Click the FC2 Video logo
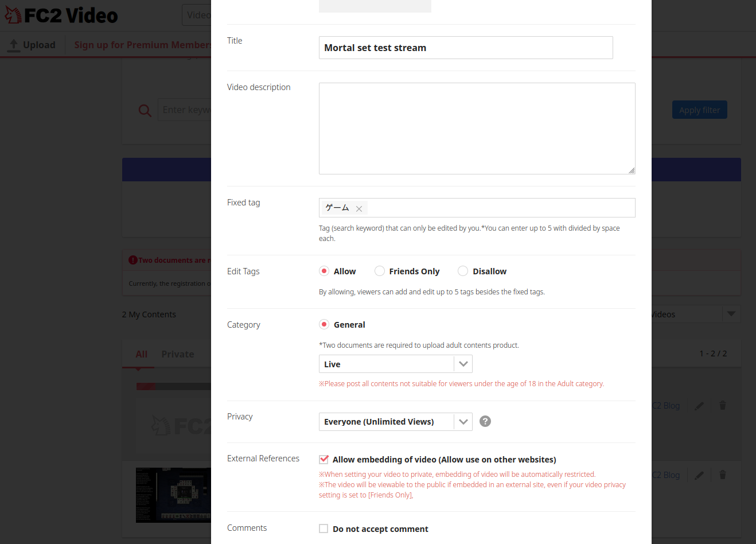The height and width of the screenshot is (544, 756). [61, 15]
